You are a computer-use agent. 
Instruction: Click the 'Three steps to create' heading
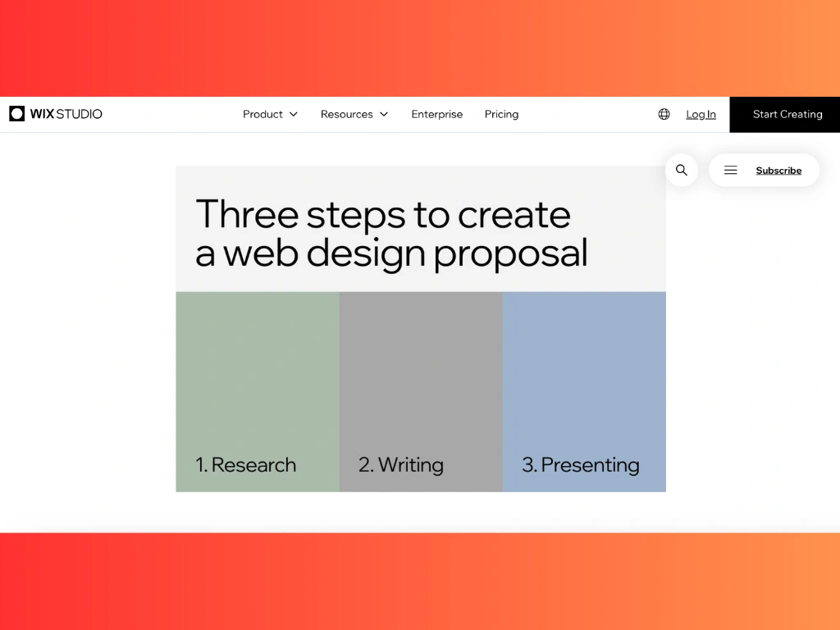click(383, 215)
